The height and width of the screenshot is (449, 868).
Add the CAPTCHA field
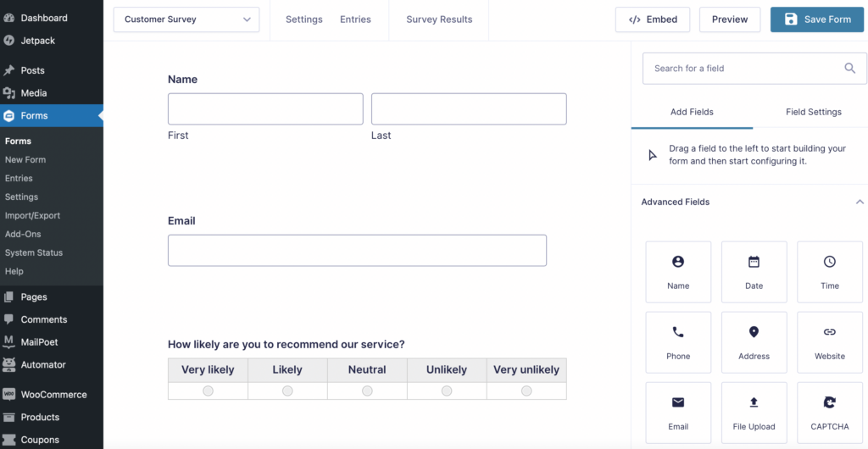coord(829,413)
